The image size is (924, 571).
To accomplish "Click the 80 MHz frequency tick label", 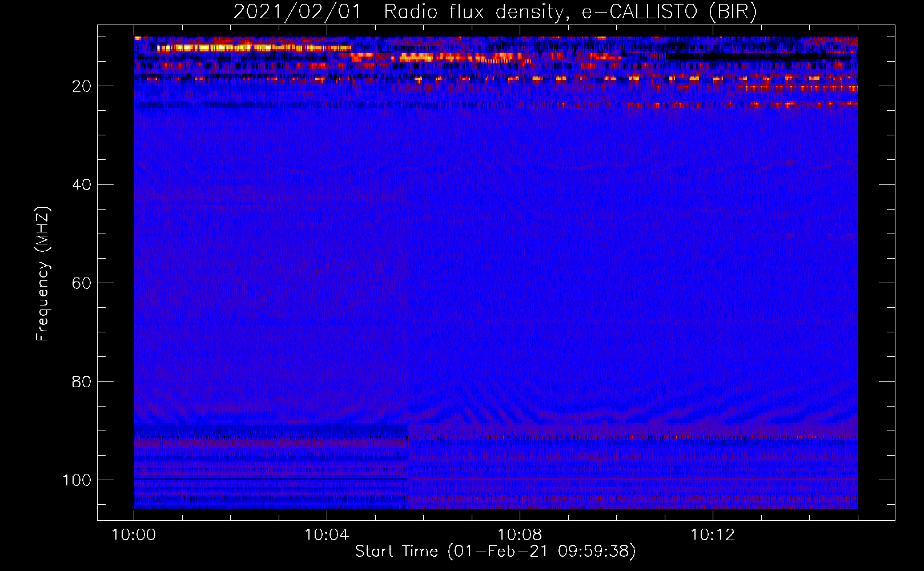I will (82, 381).
